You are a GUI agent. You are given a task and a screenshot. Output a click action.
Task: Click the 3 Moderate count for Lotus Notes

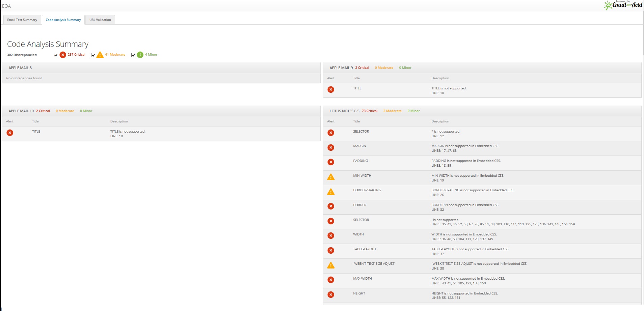[x=392, y=111]
